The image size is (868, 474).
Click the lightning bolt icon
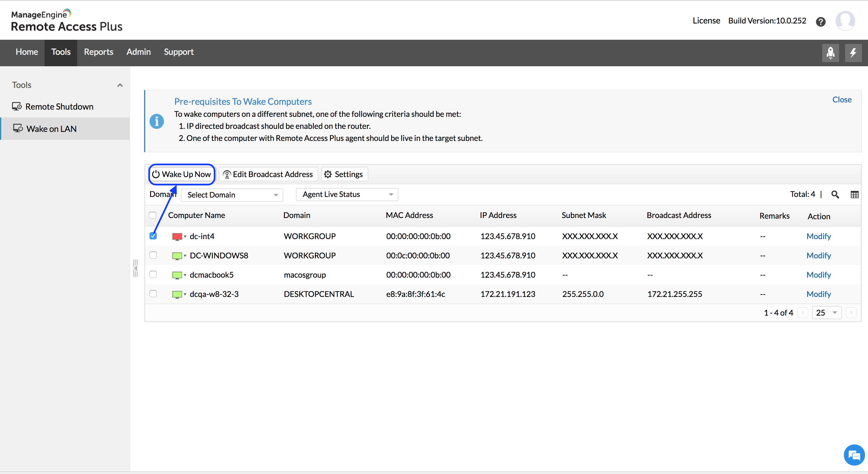click(x=853, y=53)
